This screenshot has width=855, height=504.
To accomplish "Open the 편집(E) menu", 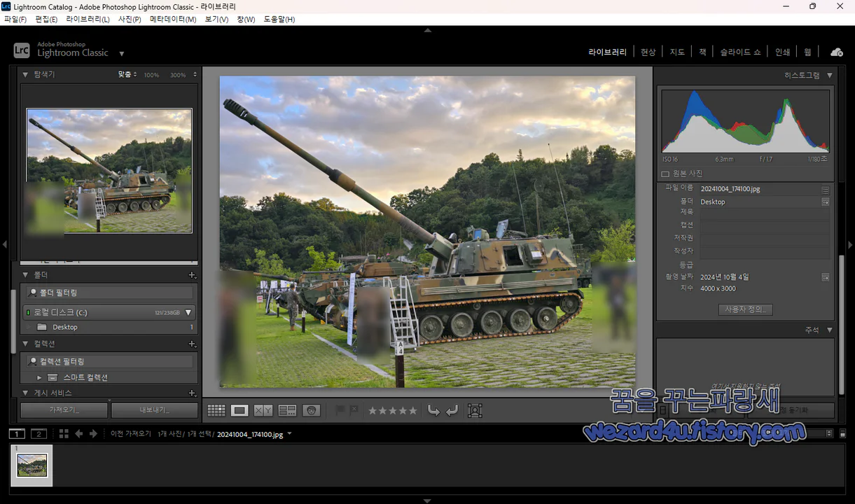I will [46, 20].
